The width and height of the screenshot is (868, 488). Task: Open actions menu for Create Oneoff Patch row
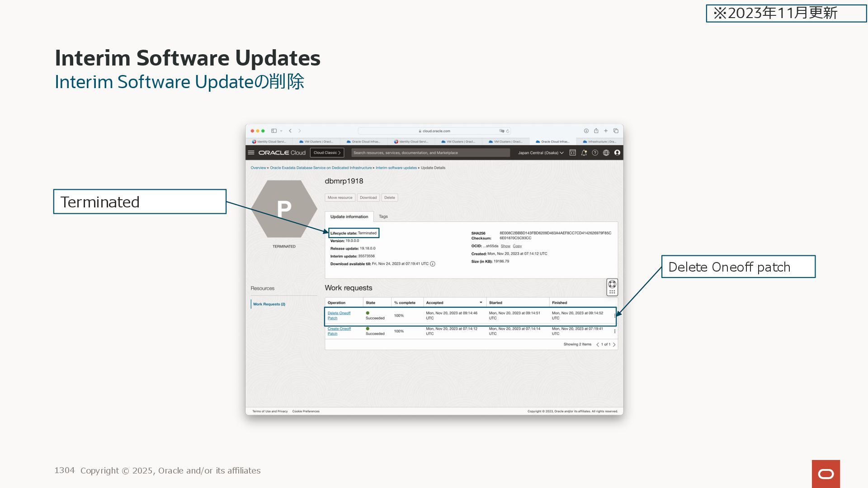[614, 331]
